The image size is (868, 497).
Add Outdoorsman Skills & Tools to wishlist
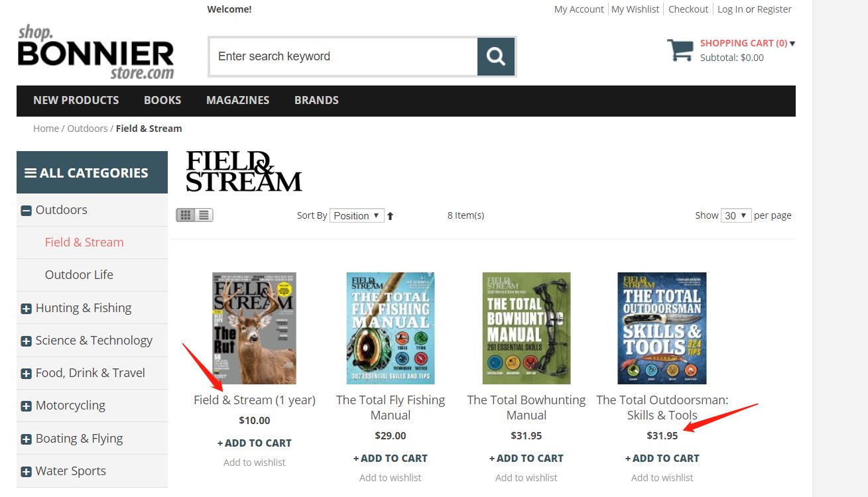(662, 478)
